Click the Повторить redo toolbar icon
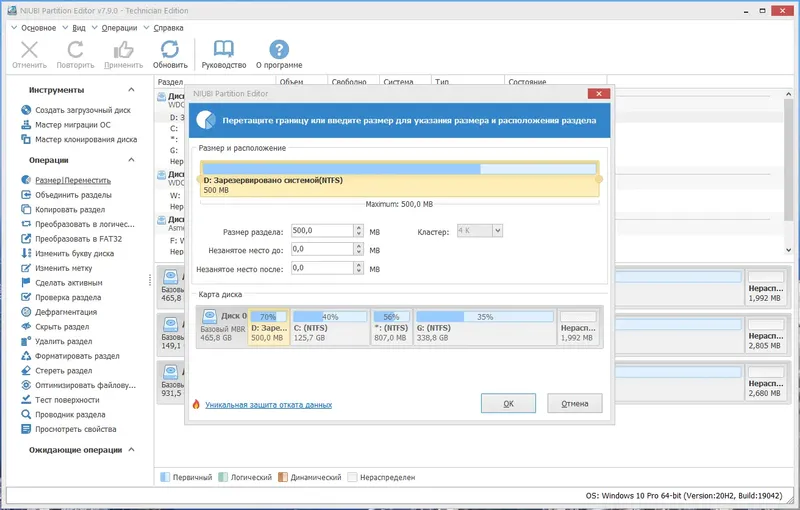Image resolution: width=800 pixels, height=510 pixels. point(76,50)
